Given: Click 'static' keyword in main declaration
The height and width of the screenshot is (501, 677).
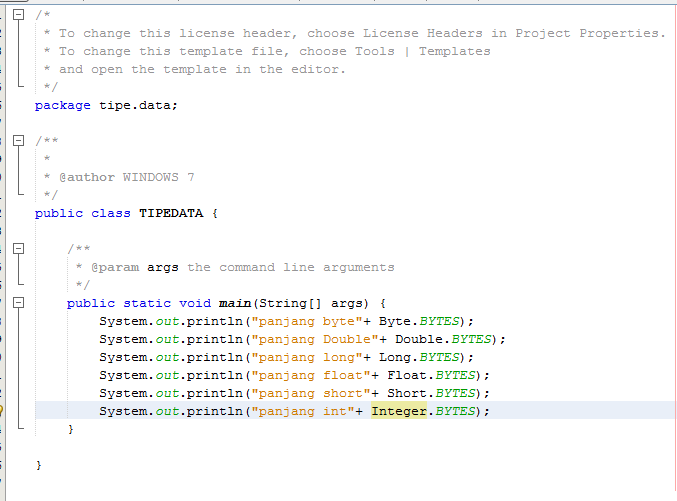Looking at the screenshot, I should pos(147,303).
